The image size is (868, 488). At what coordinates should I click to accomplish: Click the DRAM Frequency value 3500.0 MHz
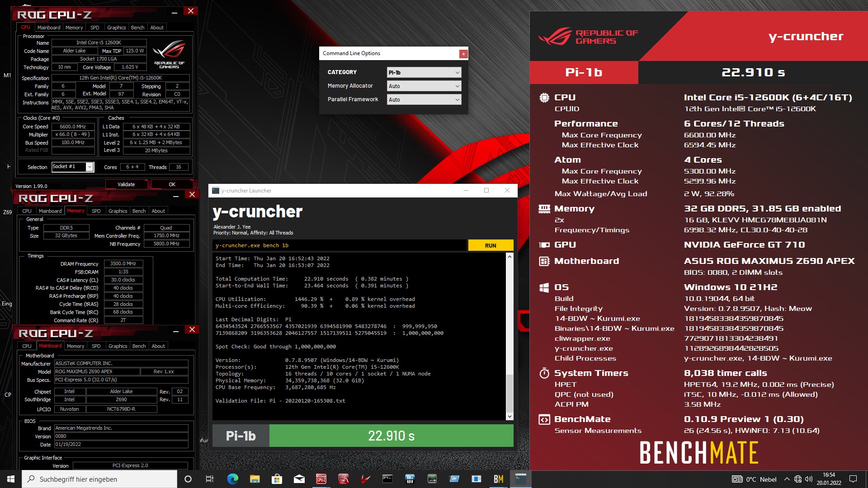[123, 264]
